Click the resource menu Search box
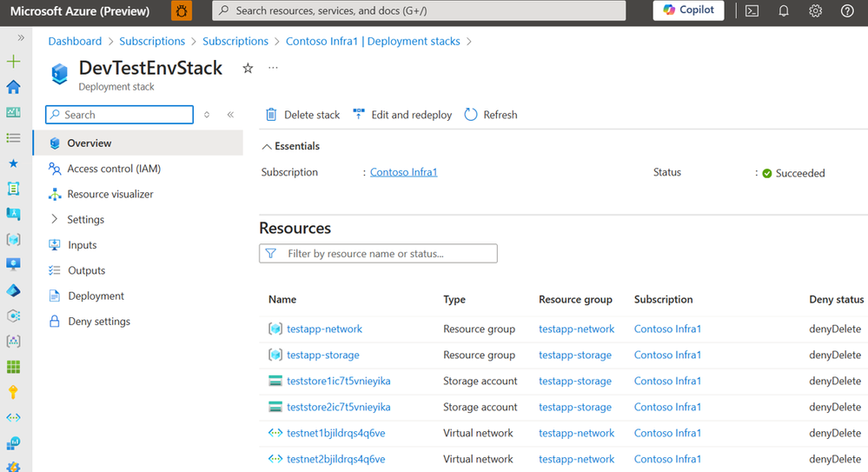This screenshot has height=472, width=868. pos(120,115)
